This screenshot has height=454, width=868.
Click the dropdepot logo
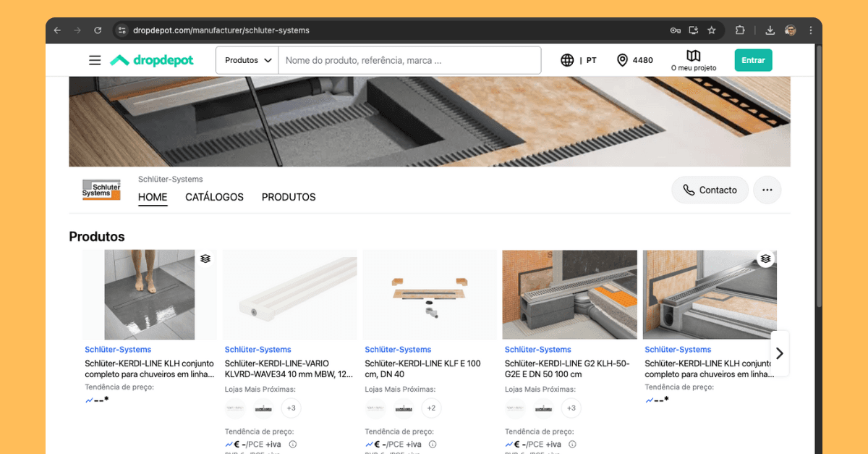pos(152,60)
